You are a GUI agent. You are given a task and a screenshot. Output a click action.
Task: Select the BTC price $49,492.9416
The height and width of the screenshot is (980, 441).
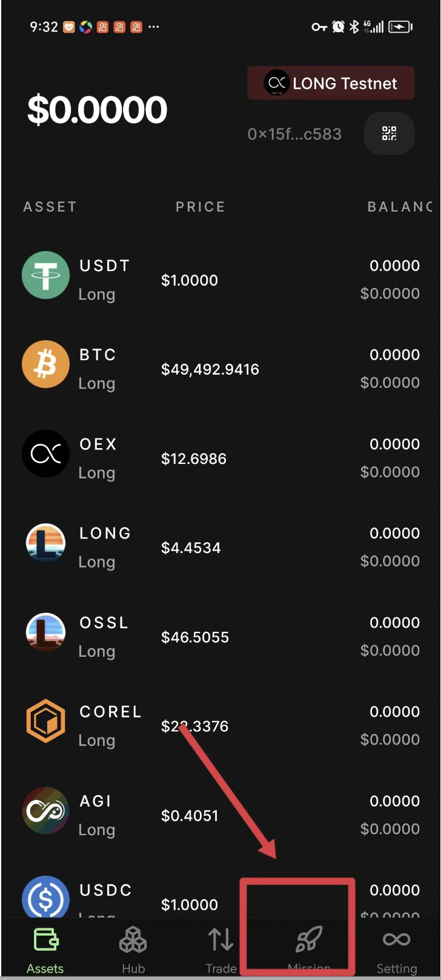[x=210, y=369]
